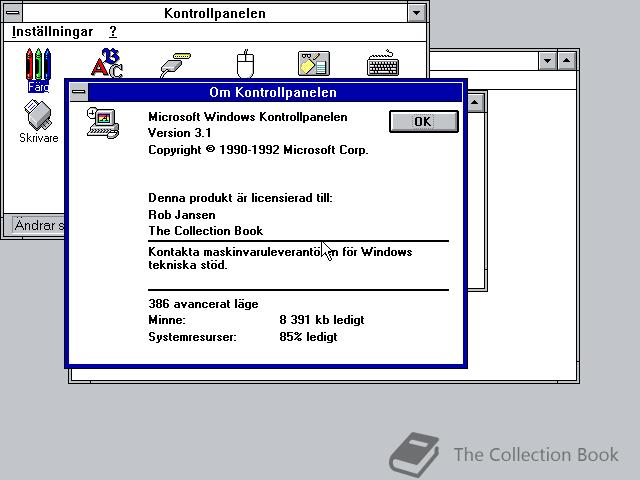Open the Mouse settings icon

pyautogui.click(x=245, y=64)
